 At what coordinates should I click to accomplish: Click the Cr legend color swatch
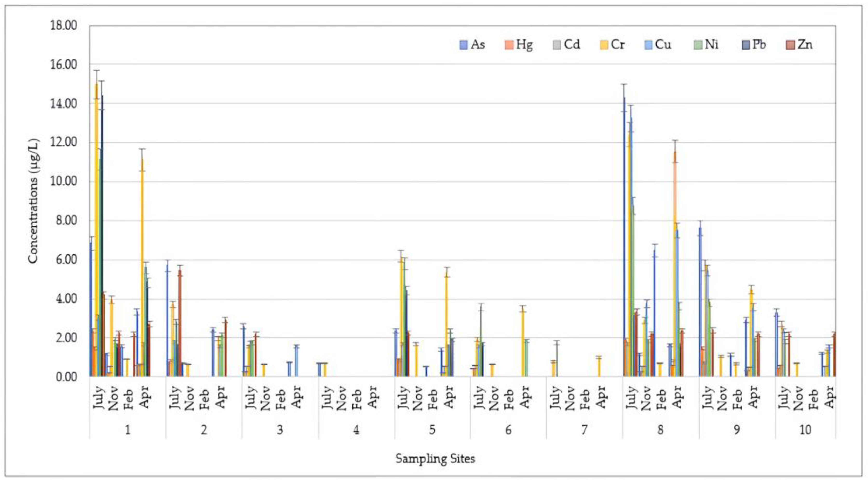pyautogui.click(x=605, y=45)
